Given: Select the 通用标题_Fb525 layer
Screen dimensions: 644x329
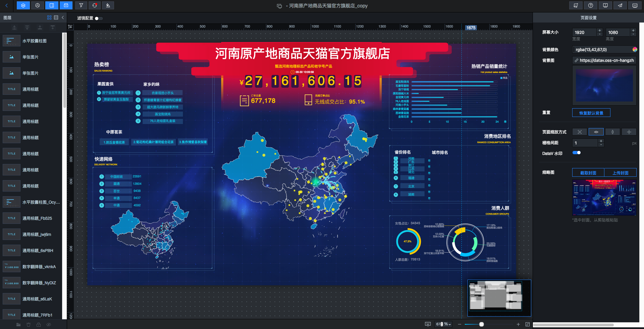Looking at the screenshot, I should tap(31, 218).
